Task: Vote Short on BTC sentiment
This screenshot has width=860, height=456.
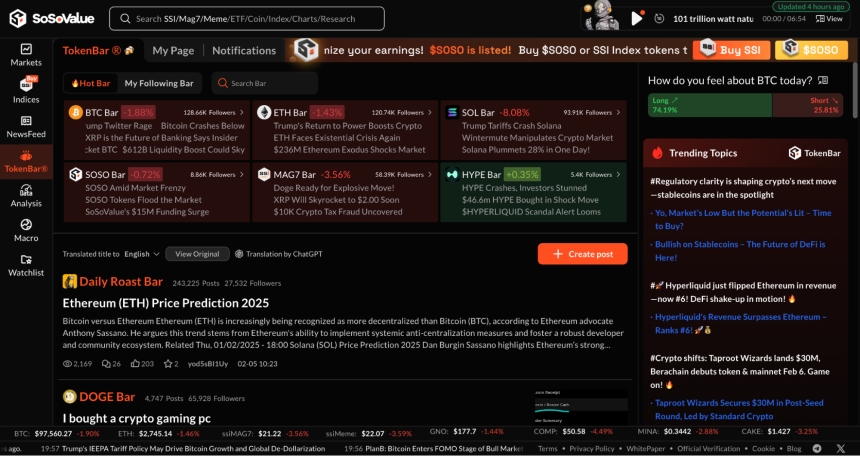Action: pyautogui.click(x=810, y=105)
